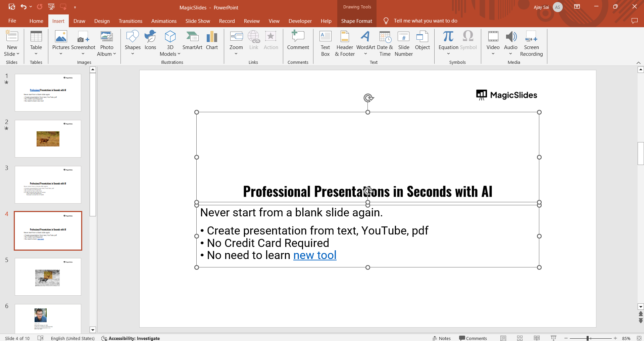644x341 pixels.
Task: Click the English (United States) language indicator
Action: pyautogui.click(x=73, y=338)
